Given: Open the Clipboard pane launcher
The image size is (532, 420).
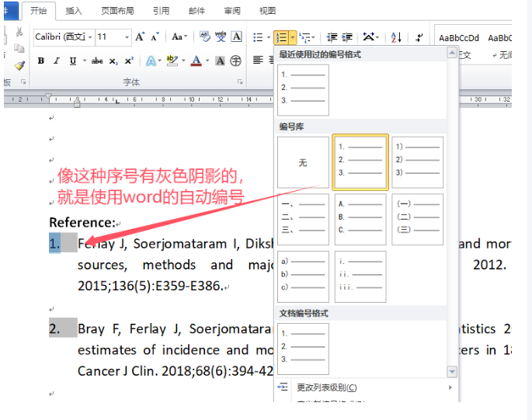Looking at the screenshot, I should click(23, 82).
